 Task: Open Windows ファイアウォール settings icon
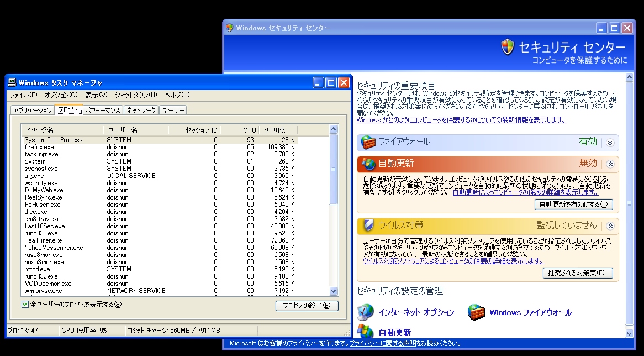(x=477, y=312)
